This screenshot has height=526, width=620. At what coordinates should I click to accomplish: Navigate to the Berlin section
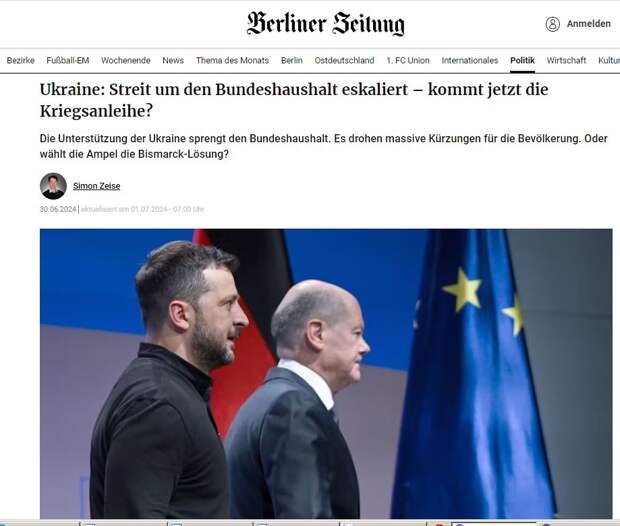tap(291, 61)
